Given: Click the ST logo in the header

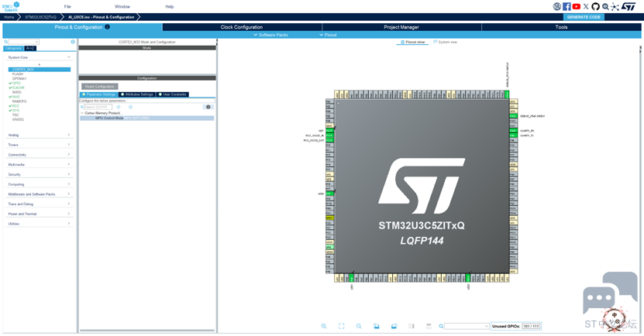Looking at the screenshot, I should 629,6.
